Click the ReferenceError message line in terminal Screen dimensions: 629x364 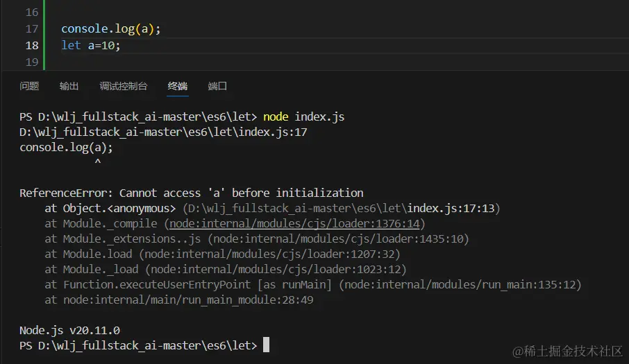coord(192,193)
